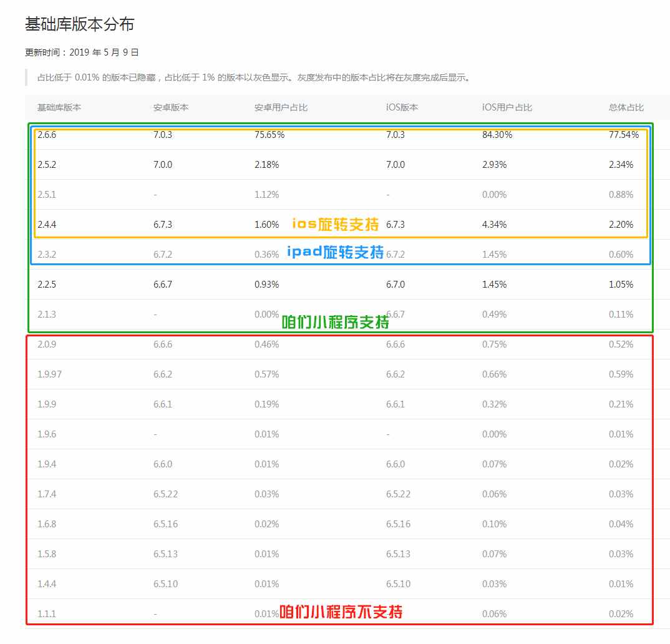Click Android share 75.65% cell
This screenshot has height=644, width=670.
tap(269, 135)
